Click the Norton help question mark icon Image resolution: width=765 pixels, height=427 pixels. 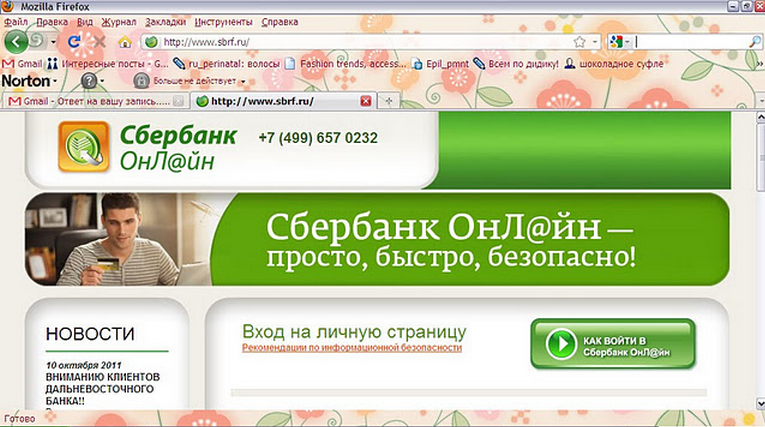click(x=89, y=80)
